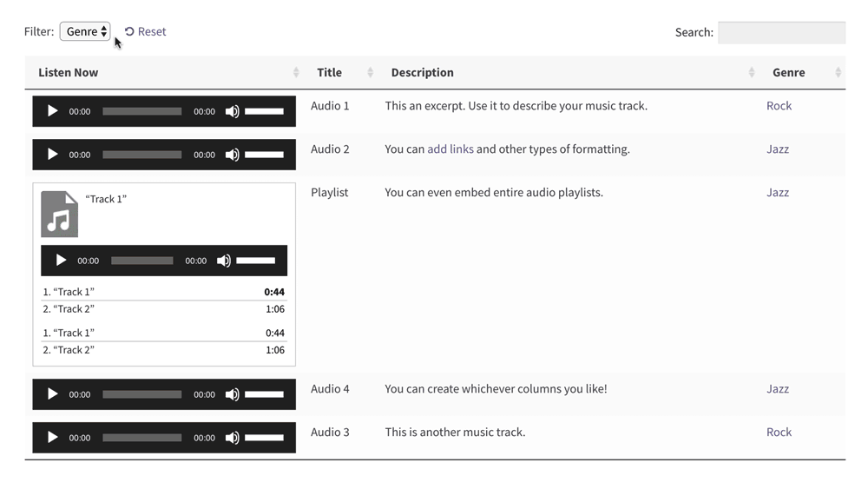Adjust Audio 1 volume slider
This screenshot has width=868, height=489.
[x=264, y=111]
